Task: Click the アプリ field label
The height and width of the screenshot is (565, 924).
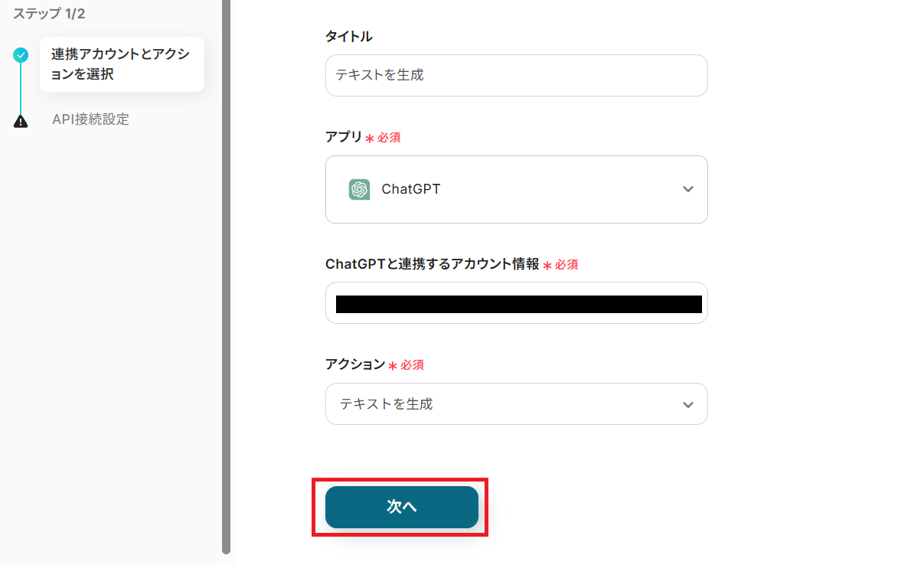Action: pyautogui.click(x=344, y=137)
